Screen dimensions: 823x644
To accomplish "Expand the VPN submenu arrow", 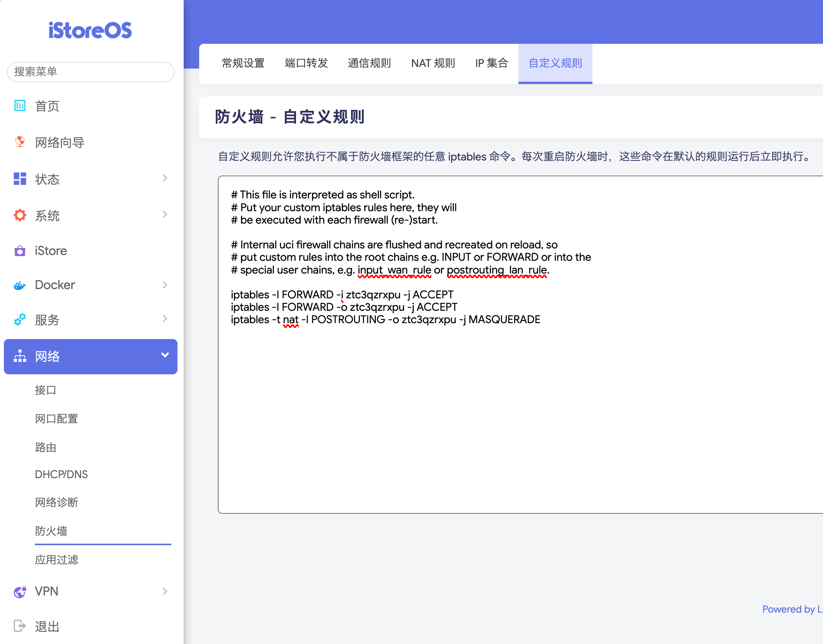I will click(x=165, y=591).
